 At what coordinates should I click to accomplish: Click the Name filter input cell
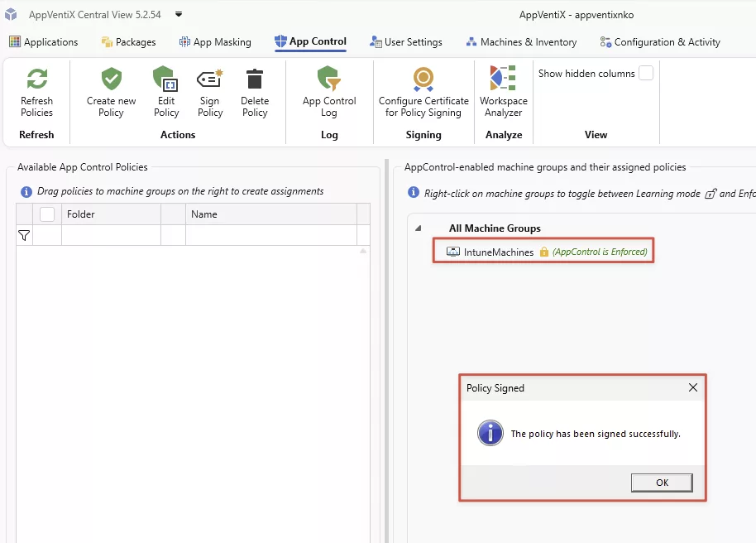tap(271, 236)
